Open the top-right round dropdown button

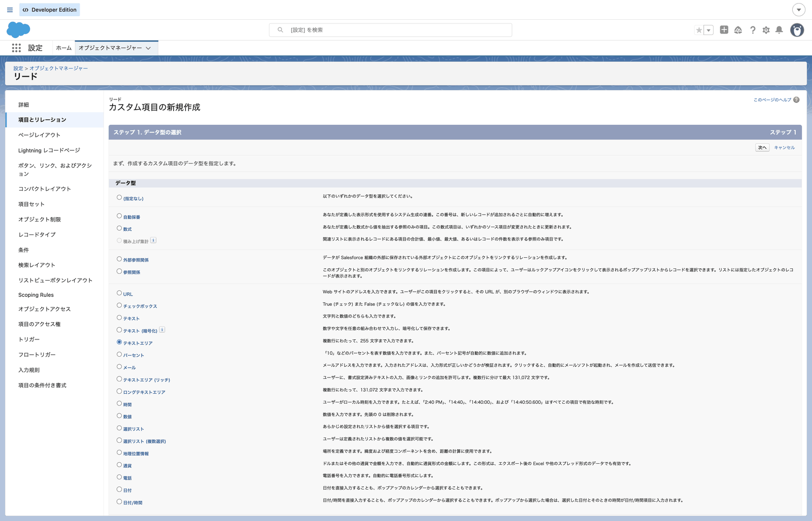pyautogui.click(x=799, y=10)
